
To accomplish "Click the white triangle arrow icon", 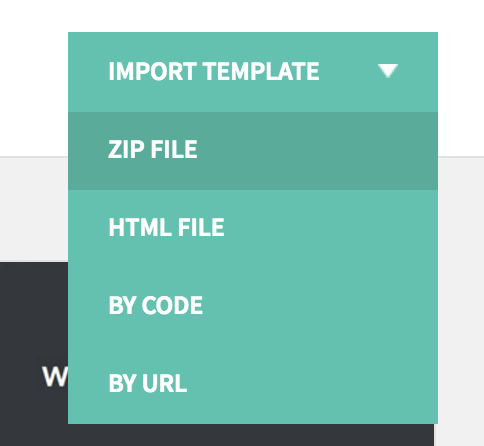I will click(388, 71).
